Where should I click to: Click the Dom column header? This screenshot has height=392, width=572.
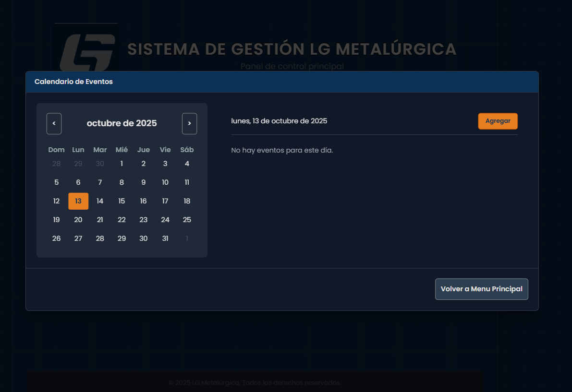56,150
